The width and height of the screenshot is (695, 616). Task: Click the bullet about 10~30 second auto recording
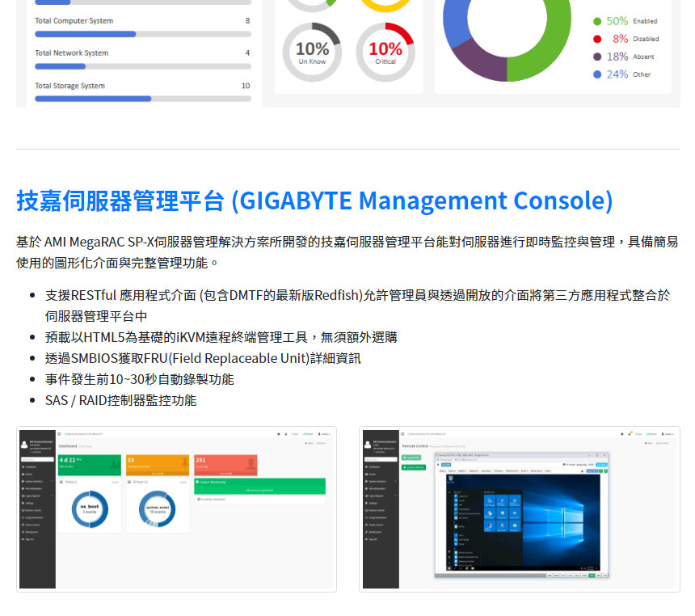click(139, 380)
